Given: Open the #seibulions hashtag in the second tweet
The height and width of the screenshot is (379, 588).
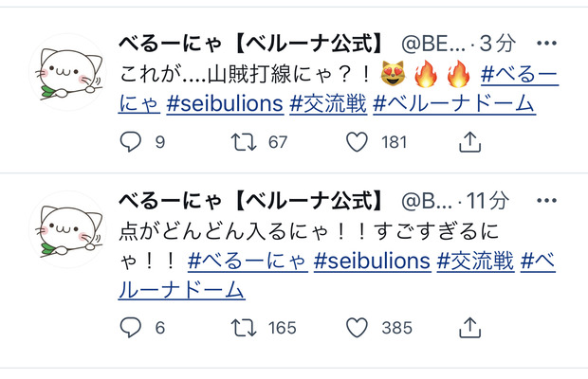Looking at the screenshot, I should [373, 261].
